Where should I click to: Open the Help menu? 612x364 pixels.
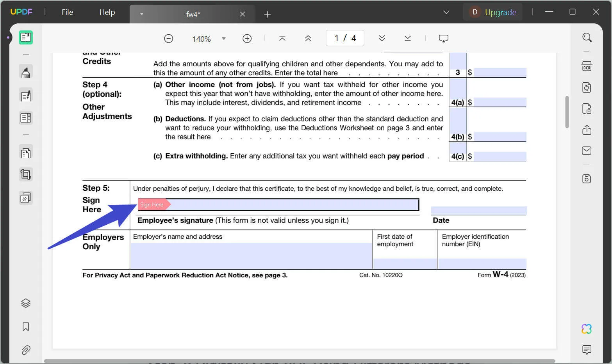pyautogui.click(x=107, y=12)
